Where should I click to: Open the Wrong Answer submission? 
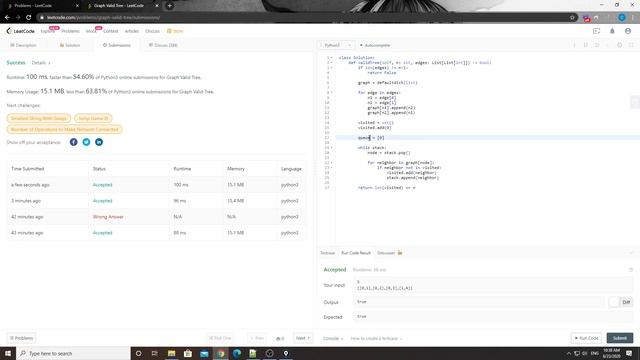(x=108, y=217)
